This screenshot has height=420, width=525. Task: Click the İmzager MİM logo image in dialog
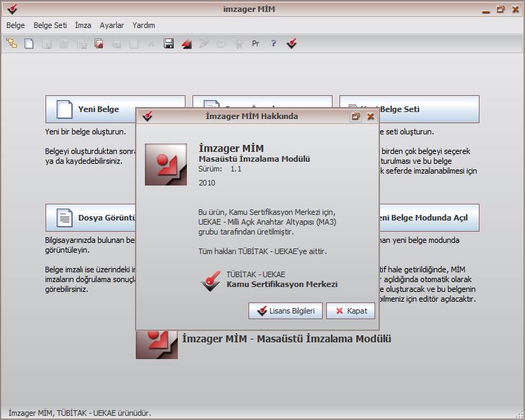pyautogui.click(x=166, y=164)
